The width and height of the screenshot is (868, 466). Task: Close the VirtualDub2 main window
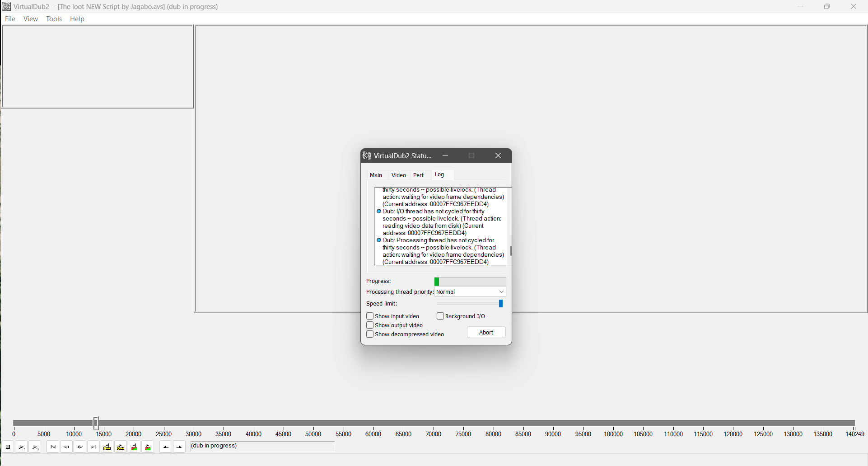854,6
